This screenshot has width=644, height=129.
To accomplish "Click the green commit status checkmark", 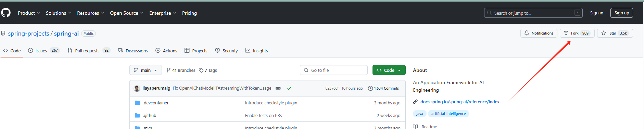I will [289, 88].
